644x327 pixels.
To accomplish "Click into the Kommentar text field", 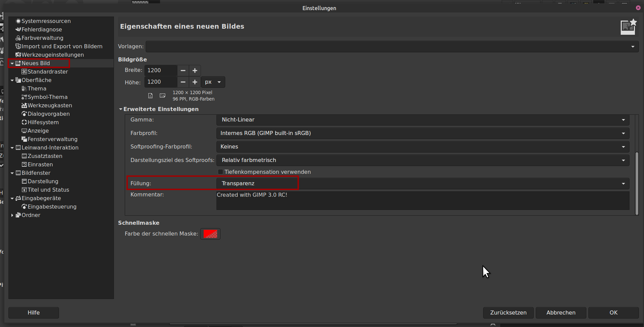I will (422, 200).
